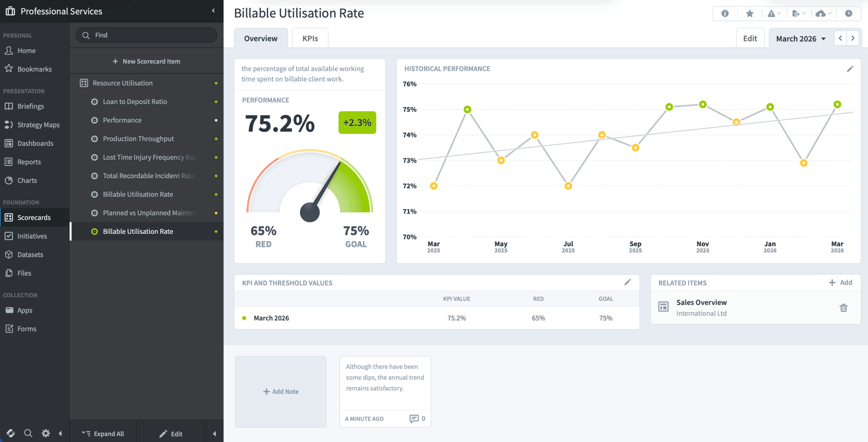Edit KPI and Threshold Values
Screen dimensions: 868x442
point(628,282)
